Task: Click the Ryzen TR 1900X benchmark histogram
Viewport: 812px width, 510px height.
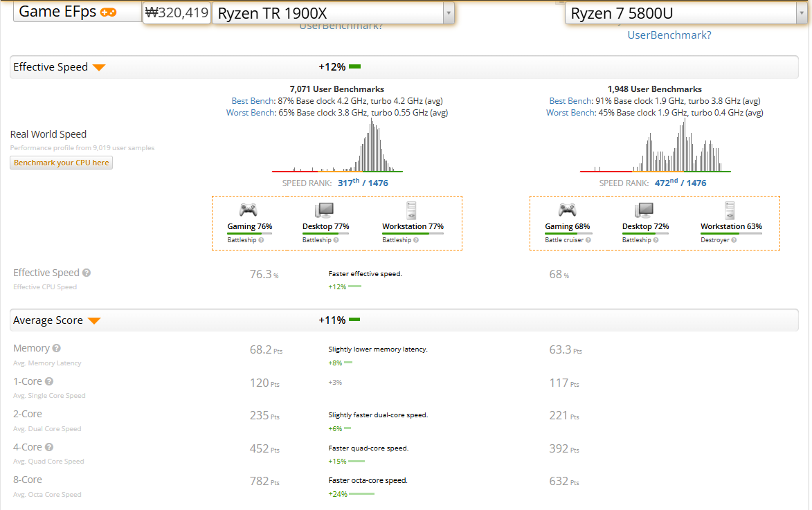Action: [337, 145]
